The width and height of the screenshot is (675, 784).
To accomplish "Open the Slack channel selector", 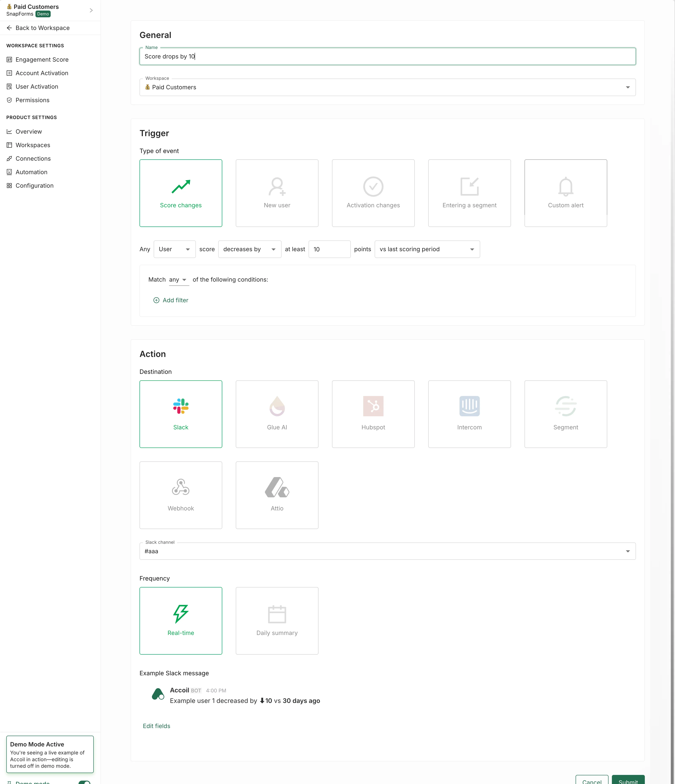I will point(627,551).
